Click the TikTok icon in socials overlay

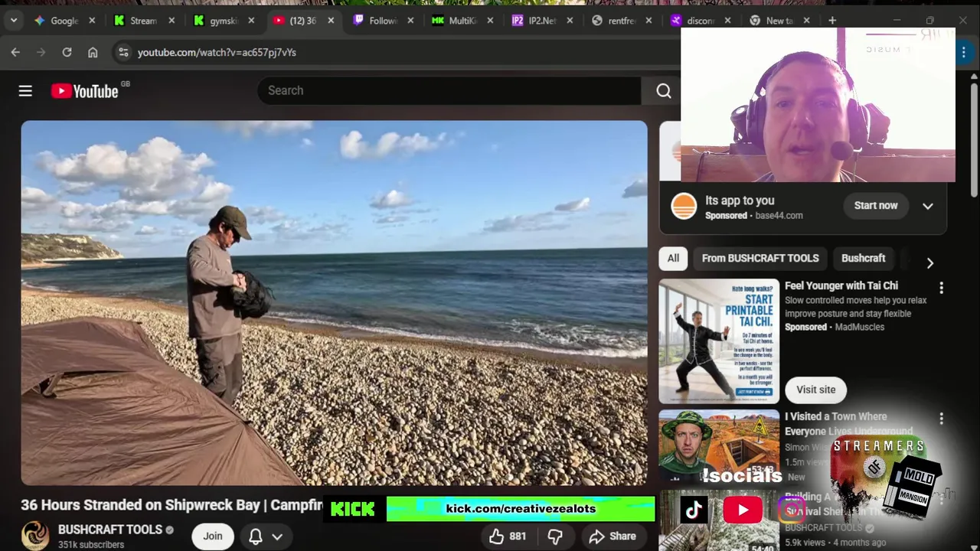[x=694, y=510]
